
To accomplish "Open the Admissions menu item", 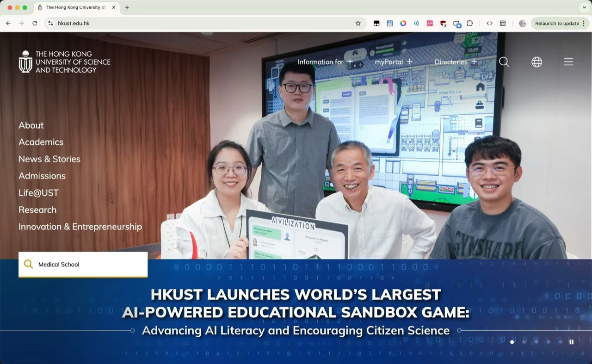I will click(42, 176).
